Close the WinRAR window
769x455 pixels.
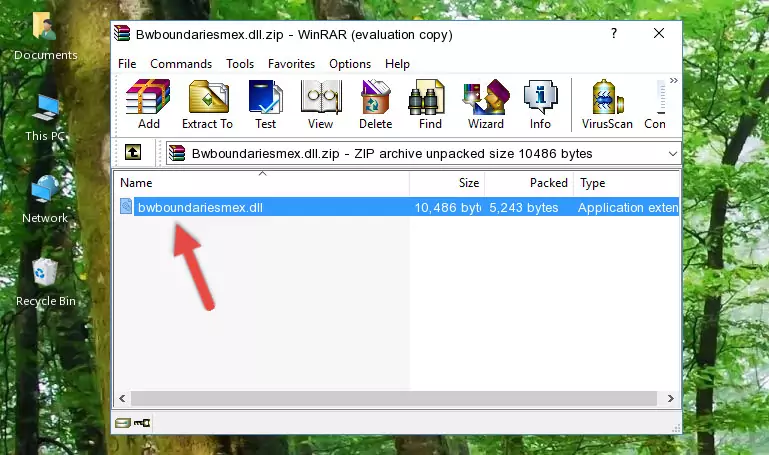tap(659, 33)
